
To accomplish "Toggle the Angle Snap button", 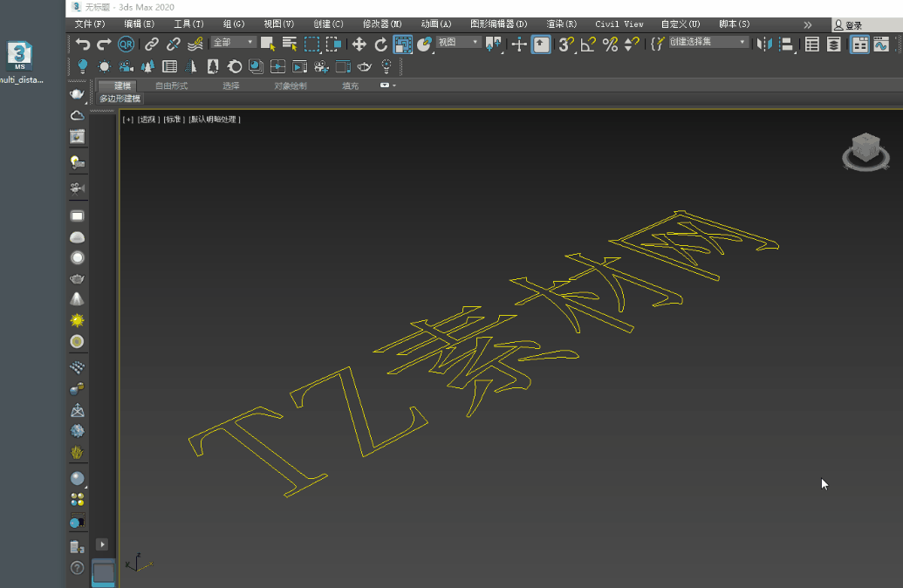I will [x=588, y=44].
